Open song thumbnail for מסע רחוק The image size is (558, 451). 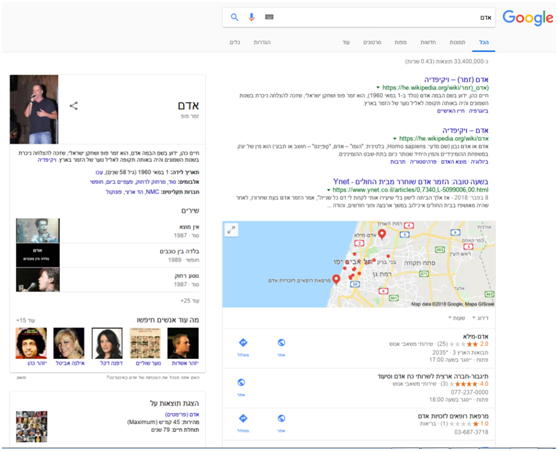pos(38,280)
